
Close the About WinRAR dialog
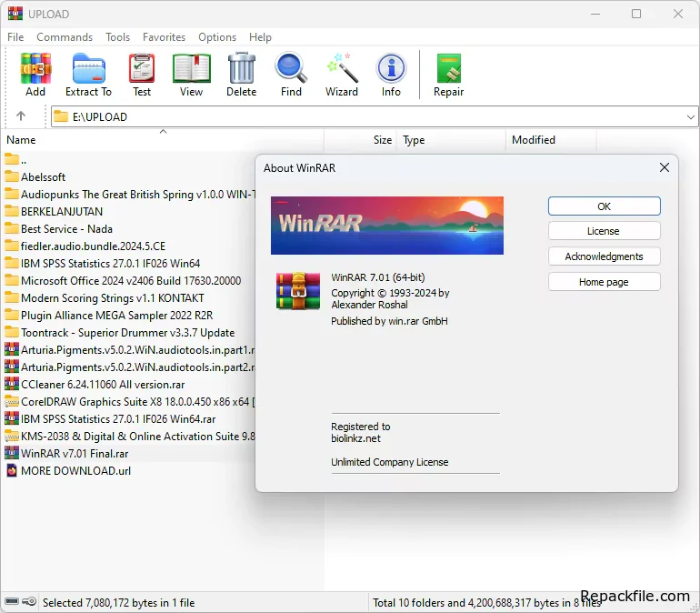click(665, 167)
